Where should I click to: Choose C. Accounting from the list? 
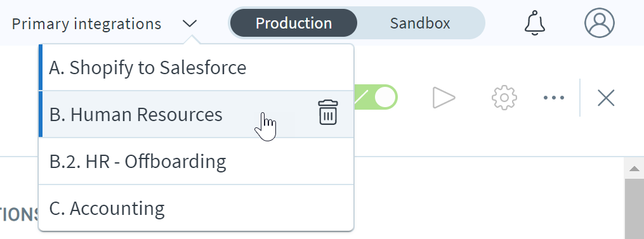pos(196,208)
